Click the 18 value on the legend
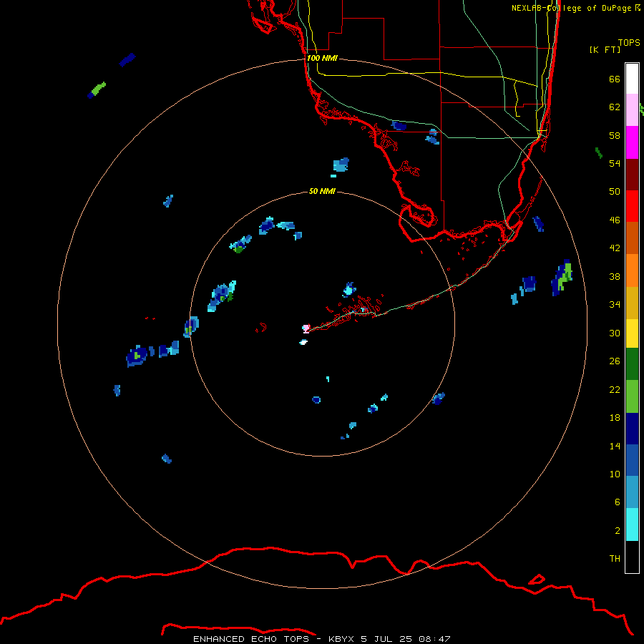Image resolution: width=644 pixels, height=644 pixels. click(615, 418)
